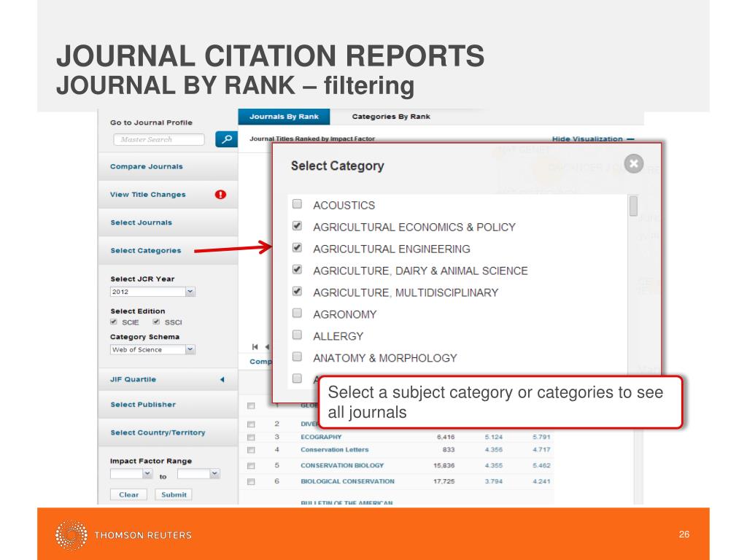Uncheck AGRICULTURAL ECONOMICS & POLICY checkbox
Image resolution: width=747 pixels, height=560 pixels.
[x=297, y=226]
